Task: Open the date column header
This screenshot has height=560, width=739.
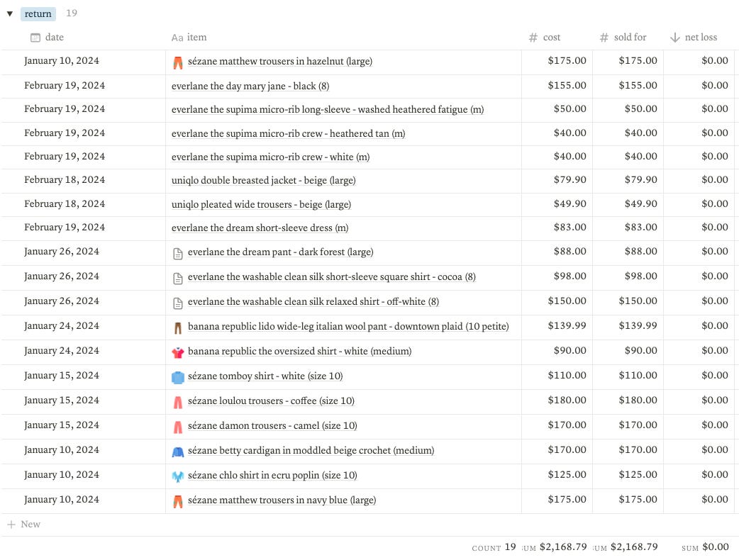Action: click(x=47, y=37)
